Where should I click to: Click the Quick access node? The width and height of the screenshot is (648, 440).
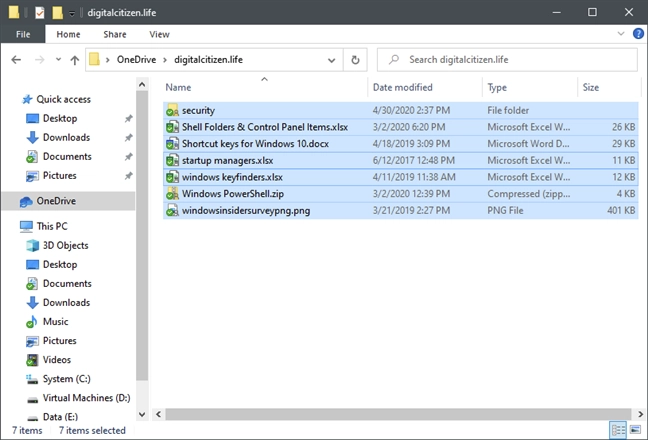point(63,99)
